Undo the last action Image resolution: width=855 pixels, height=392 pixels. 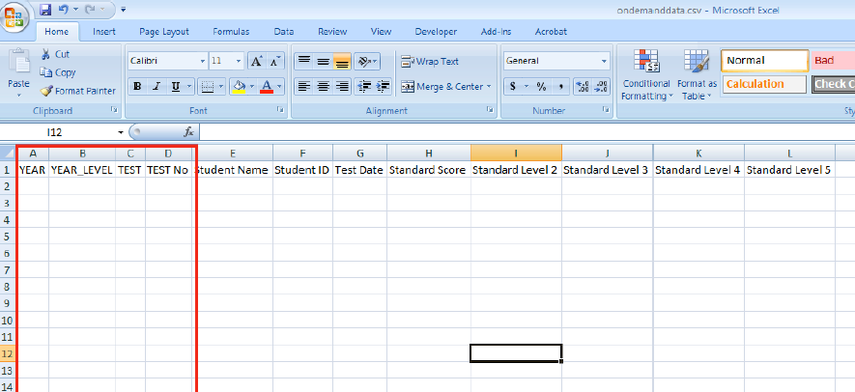[x=63, y=9]
